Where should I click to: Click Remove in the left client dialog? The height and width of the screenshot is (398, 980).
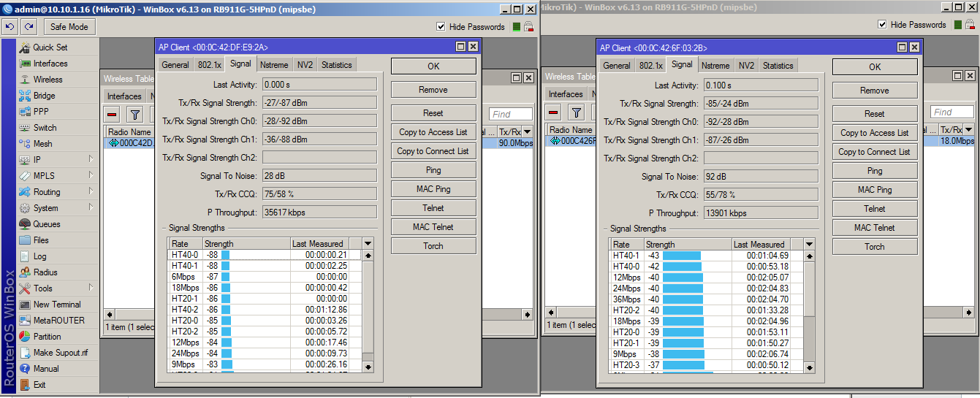(x=433, y=90)
